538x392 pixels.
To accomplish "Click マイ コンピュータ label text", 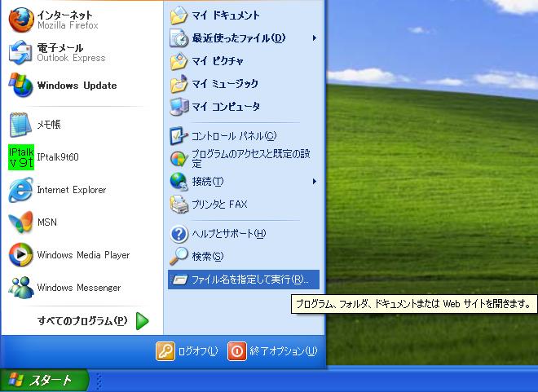I will tap(226, 107).
